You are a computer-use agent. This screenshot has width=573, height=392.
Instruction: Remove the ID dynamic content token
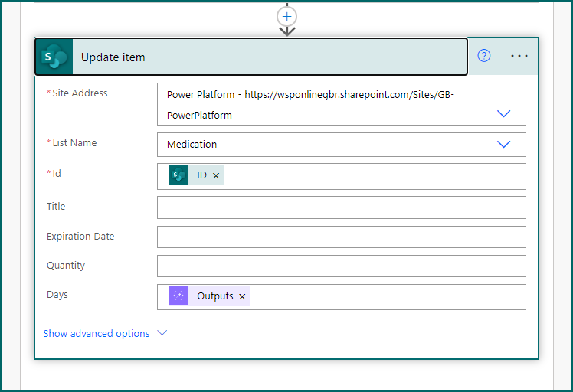click(x=216, y=176)
